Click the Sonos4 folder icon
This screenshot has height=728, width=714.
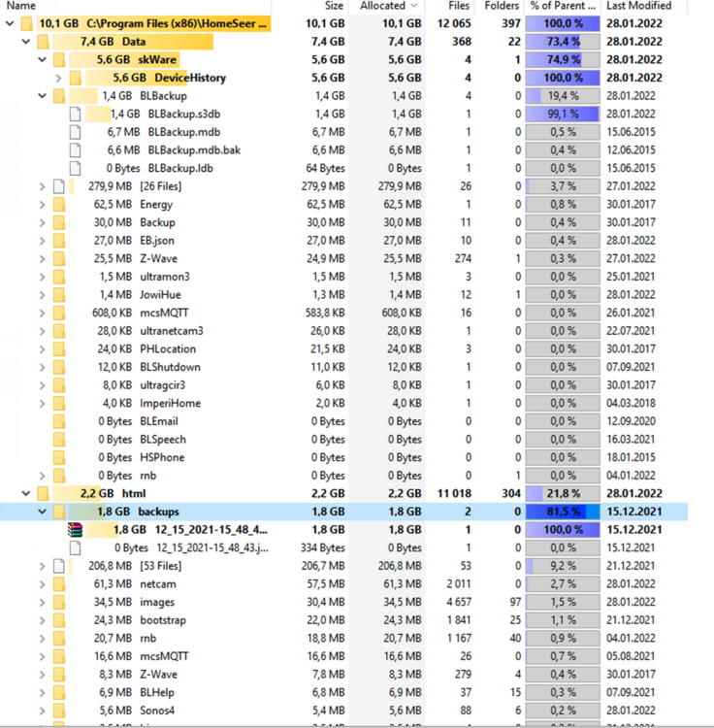(59, 711)
